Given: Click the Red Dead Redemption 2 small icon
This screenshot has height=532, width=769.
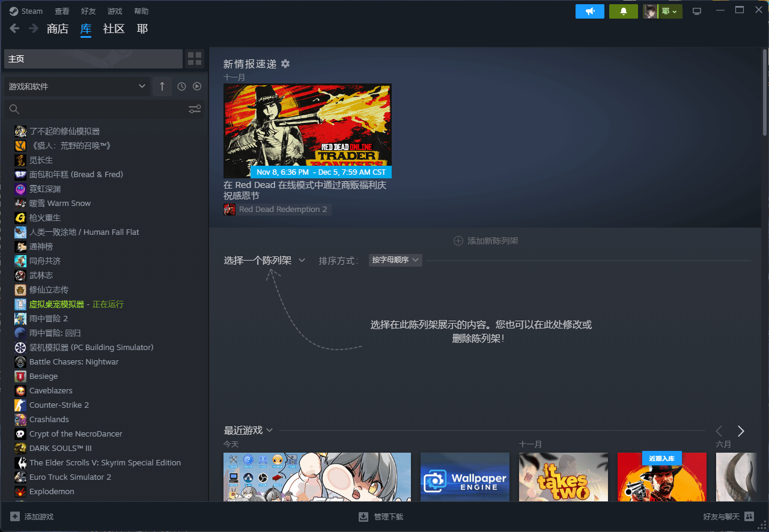Looking at the screenshot, I should click(x=229, y=210).
